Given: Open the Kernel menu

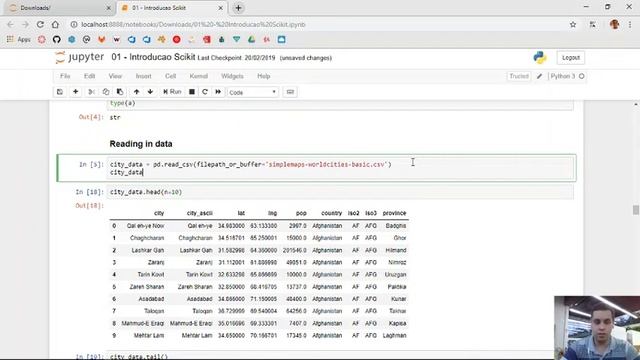Looking at the screenshot, I should pos(198,76).
